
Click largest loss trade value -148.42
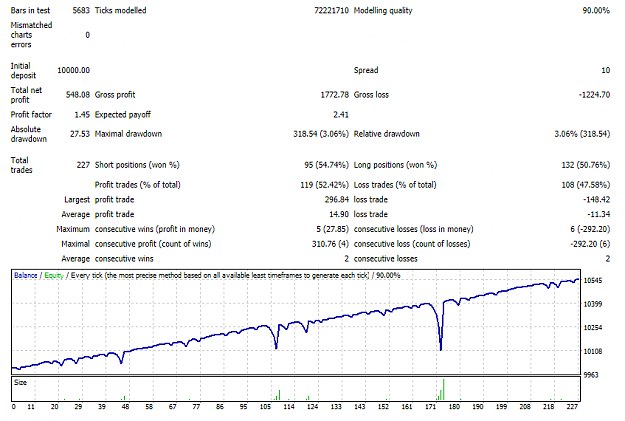[x=596, y=199]
